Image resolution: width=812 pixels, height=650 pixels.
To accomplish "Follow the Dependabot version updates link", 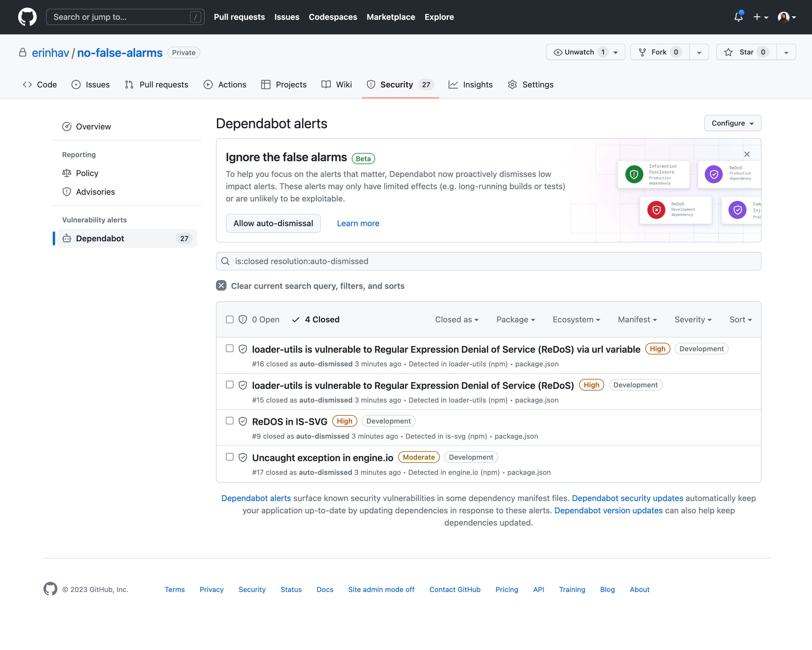I will pyautogui.click(x=608, y=510).
